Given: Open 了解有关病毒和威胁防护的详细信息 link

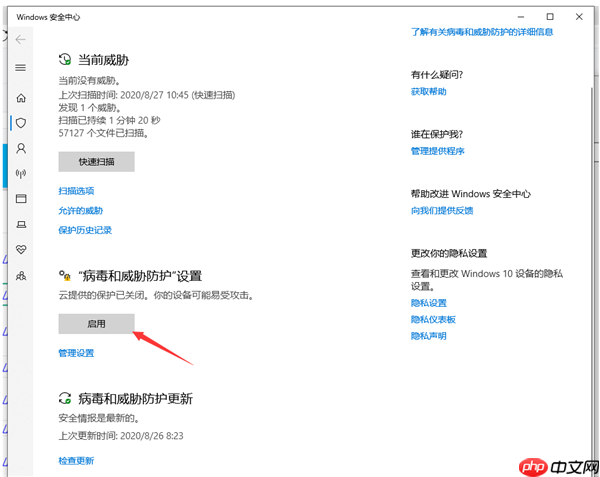Looking at the screenshot, I should point(482,32).
